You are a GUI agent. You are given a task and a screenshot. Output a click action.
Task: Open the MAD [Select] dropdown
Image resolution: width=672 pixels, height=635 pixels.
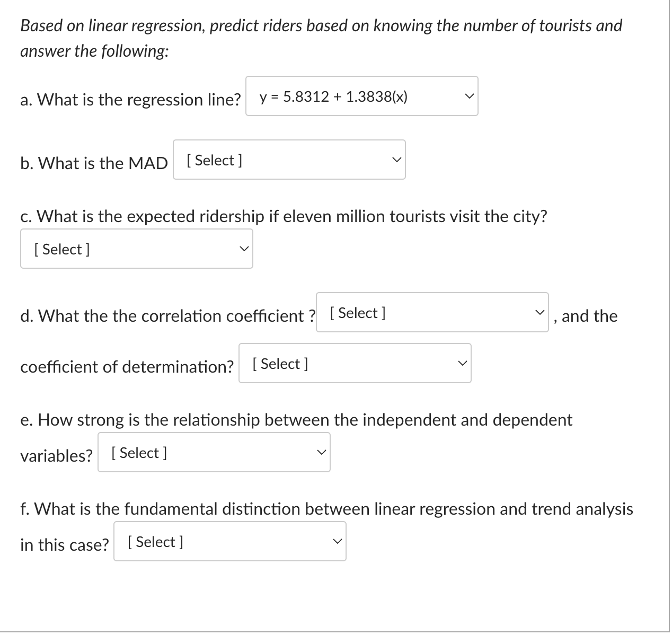(x=289, y=160)
